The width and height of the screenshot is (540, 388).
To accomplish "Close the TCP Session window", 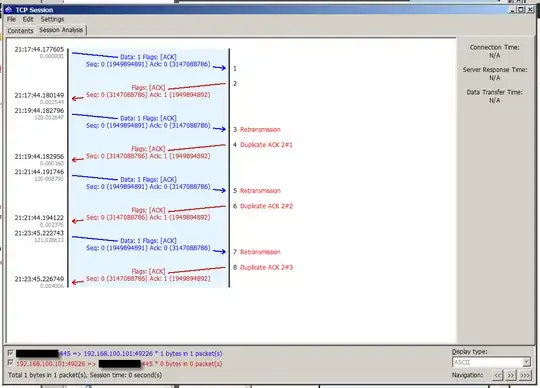I will point(530,10).
